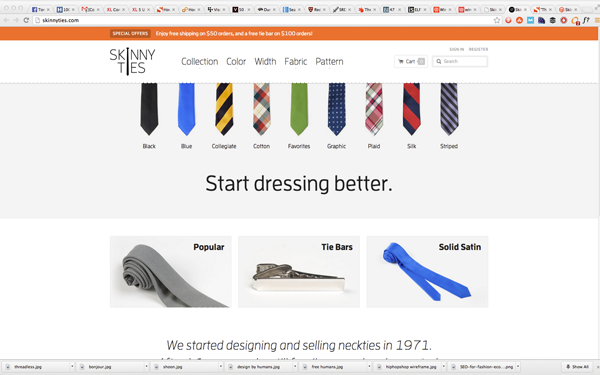Open the Tie Bars product thumbnail

pyautogui.click(x=298, y=272)
